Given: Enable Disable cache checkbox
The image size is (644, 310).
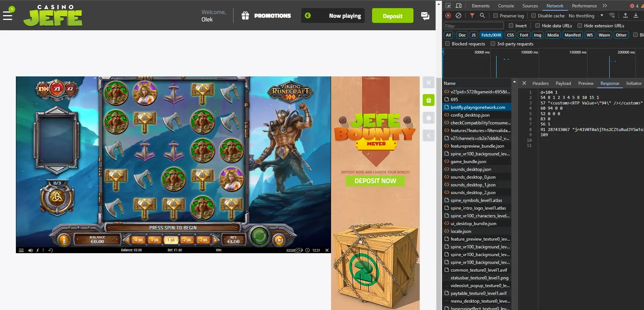Looking at the screenshot, I should click(x=534, y=15).
